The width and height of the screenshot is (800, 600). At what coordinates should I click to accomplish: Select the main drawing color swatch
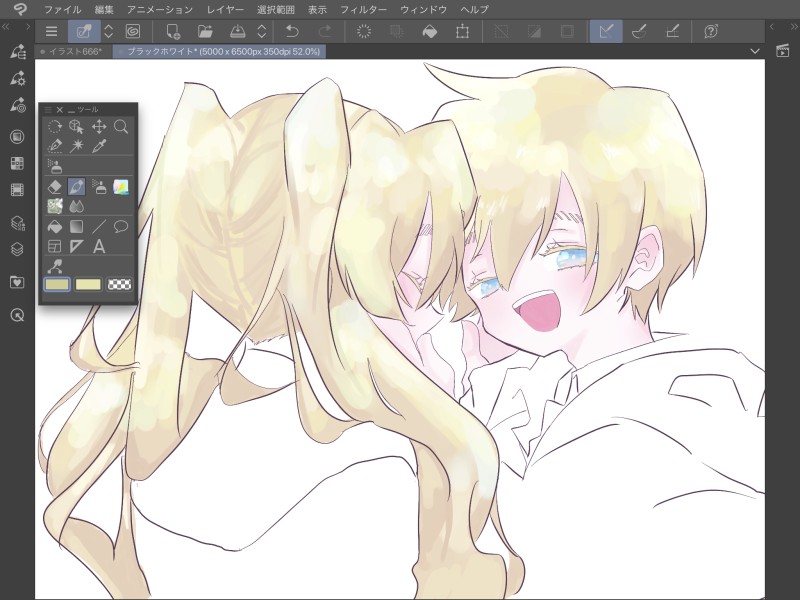coord(57,284)
